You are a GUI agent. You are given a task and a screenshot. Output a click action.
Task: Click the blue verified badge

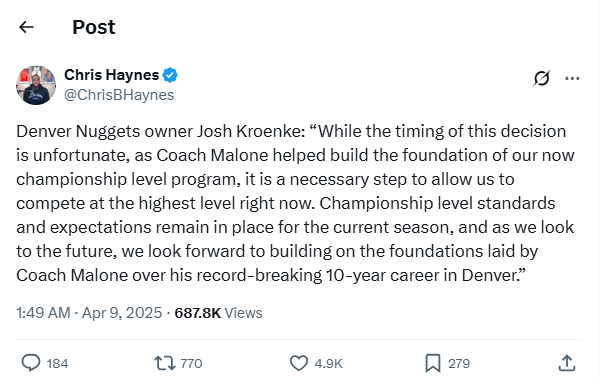170,75
